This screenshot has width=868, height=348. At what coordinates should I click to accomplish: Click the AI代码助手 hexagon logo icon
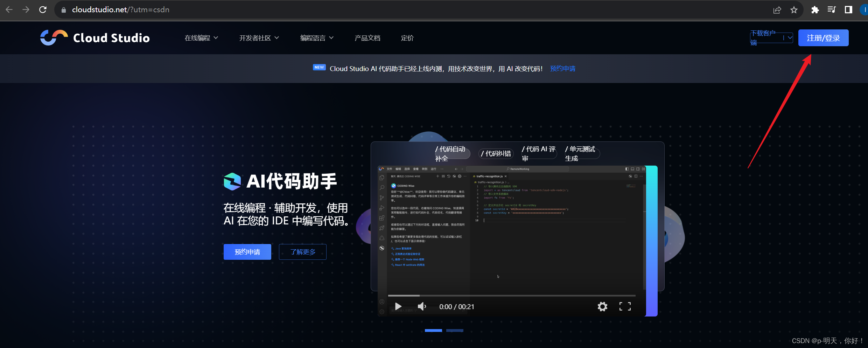click(232, 181)
